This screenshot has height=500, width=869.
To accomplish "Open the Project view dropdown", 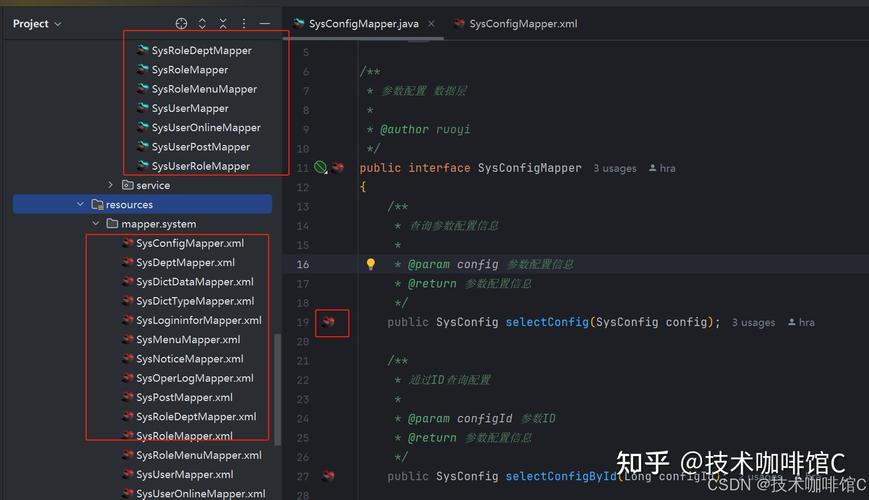I will [37, 24].
